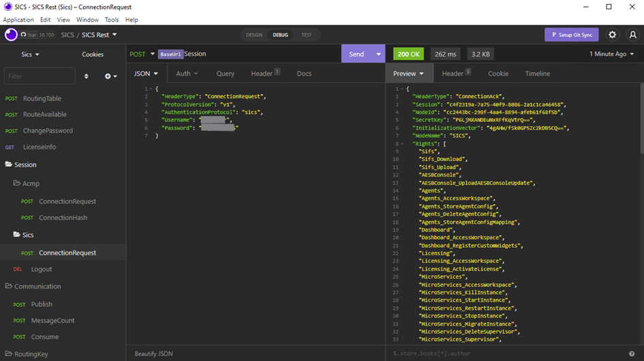Image resolution: width=644 pixels, height=361 pixels.
Task: Collapse the Rights array at line 8
Action: 402,144
